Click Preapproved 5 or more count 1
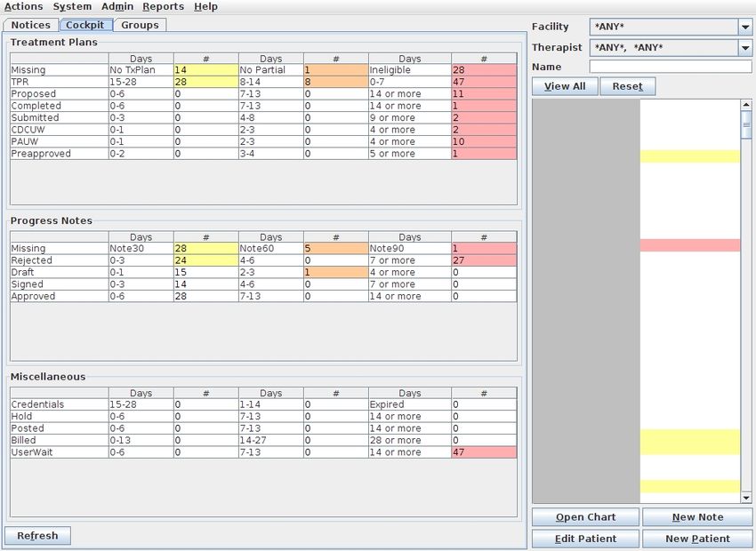756x551 pixels. tap(484, 154)
